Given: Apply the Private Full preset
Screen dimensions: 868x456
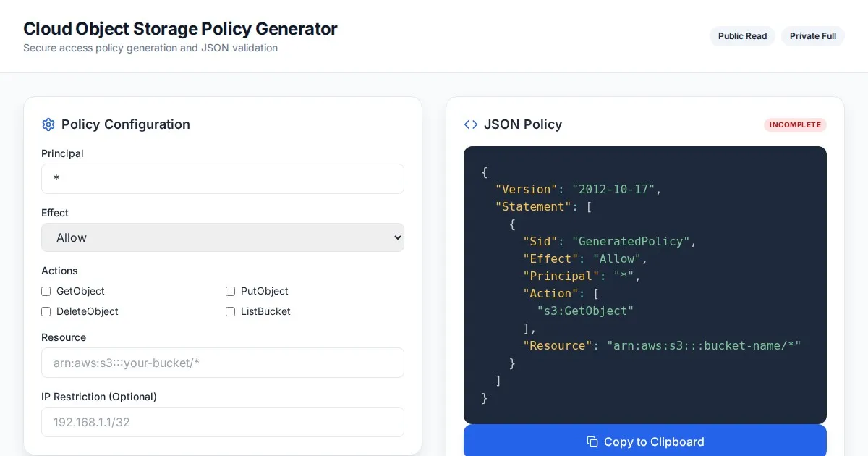Looking at the screenshot, I should pyautogui.click(x=812, y=36).
